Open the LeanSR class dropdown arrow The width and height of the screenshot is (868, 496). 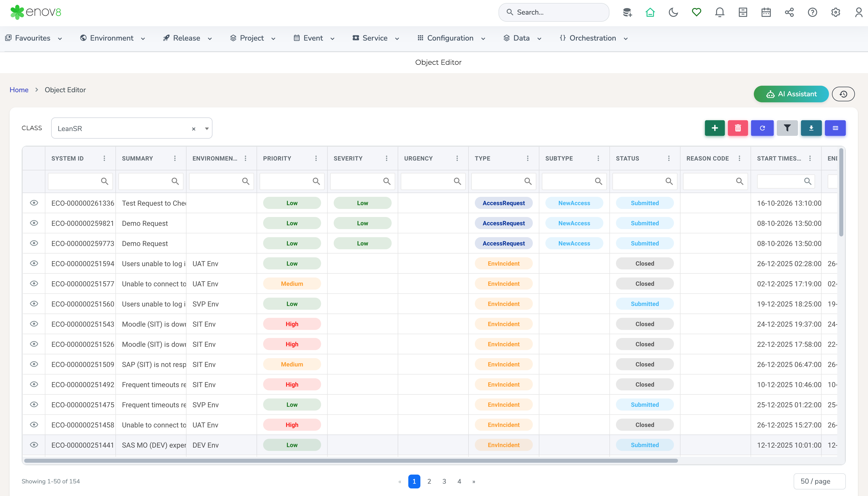click(x=207, y=129)
